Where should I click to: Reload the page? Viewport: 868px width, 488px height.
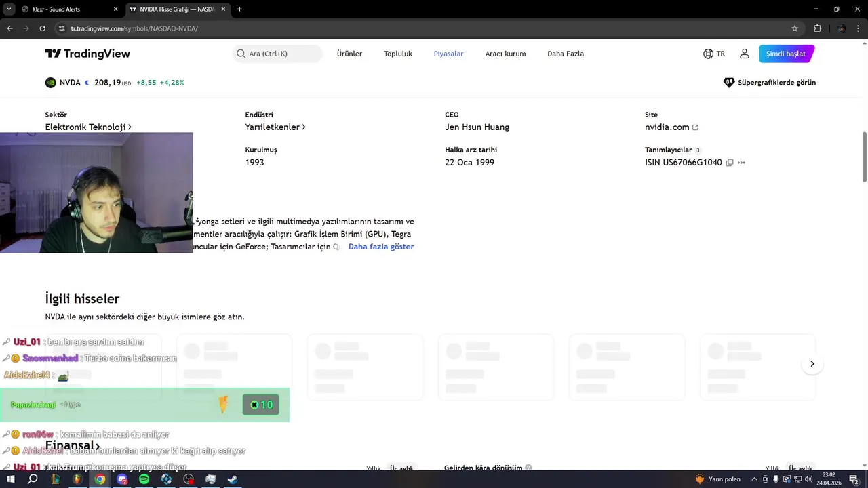click(x=42, y=28)
